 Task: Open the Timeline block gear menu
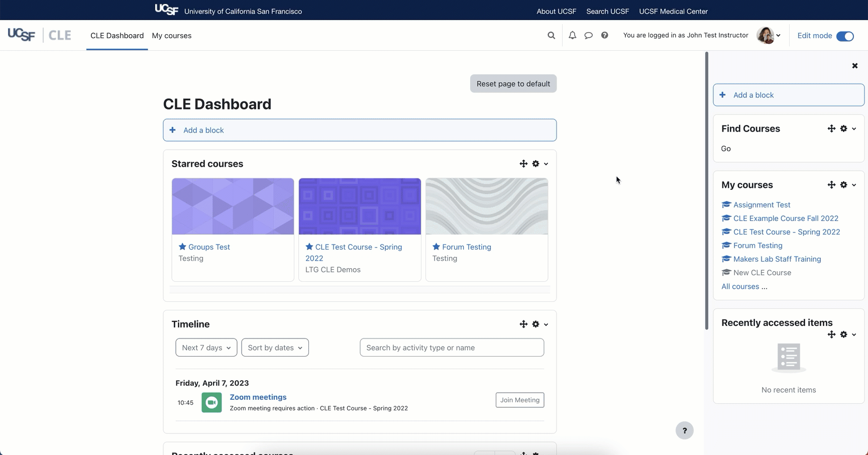(x=535, y=324)
